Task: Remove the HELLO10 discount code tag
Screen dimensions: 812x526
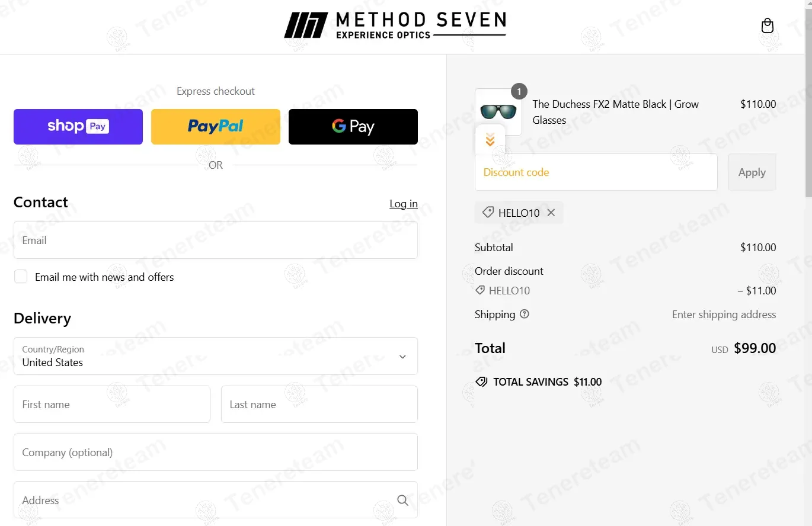Action: coord(551,213)
